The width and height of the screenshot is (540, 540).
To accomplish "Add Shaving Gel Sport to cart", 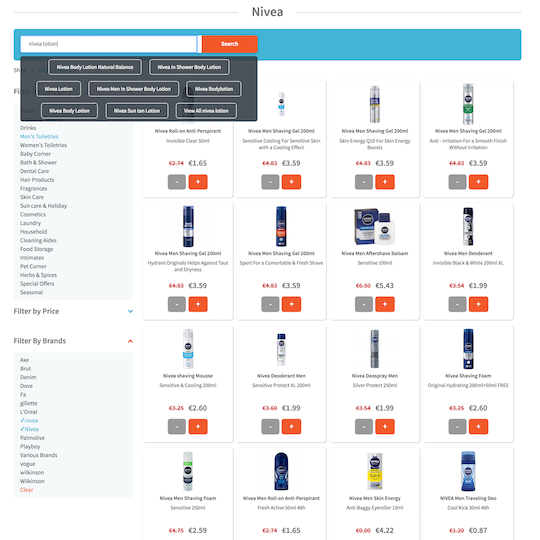I will [291, 304].
